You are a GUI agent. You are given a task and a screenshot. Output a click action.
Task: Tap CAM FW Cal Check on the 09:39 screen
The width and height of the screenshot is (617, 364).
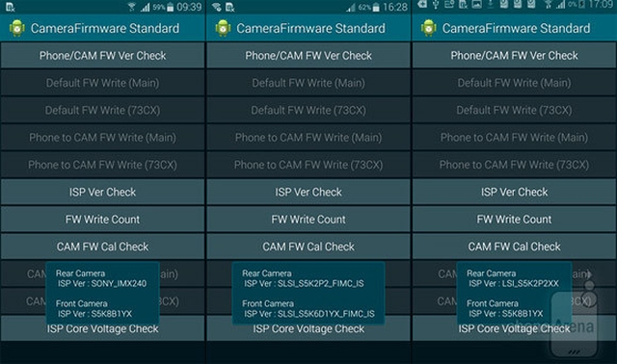tap(103, 247)
